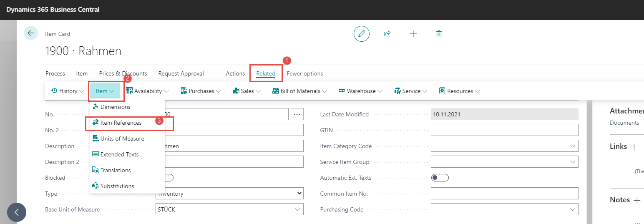Click the Purchases icon
Image resolution: width=644 pixels, height=224 pixels.
point(184,91)
